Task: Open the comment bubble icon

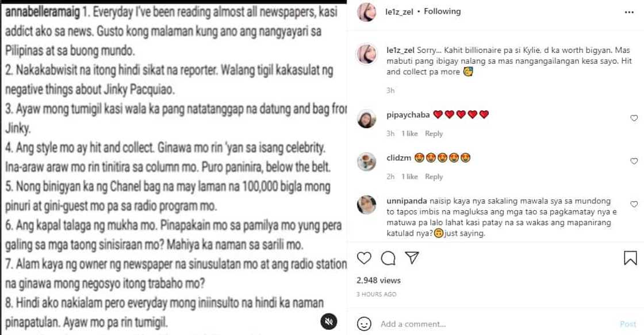Action: coord(388,258)
